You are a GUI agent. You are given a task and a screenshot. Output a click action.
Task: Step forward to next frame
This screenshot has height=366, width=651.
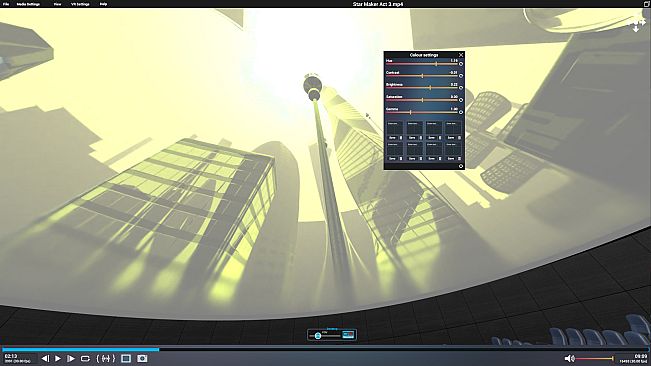click(71, 358)
